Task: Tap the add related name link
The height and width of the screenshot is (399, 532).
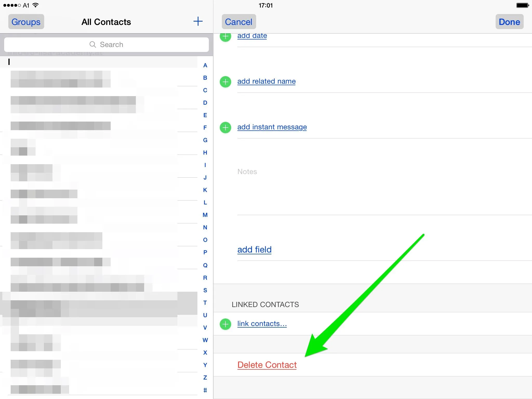Action: point(266,81)
